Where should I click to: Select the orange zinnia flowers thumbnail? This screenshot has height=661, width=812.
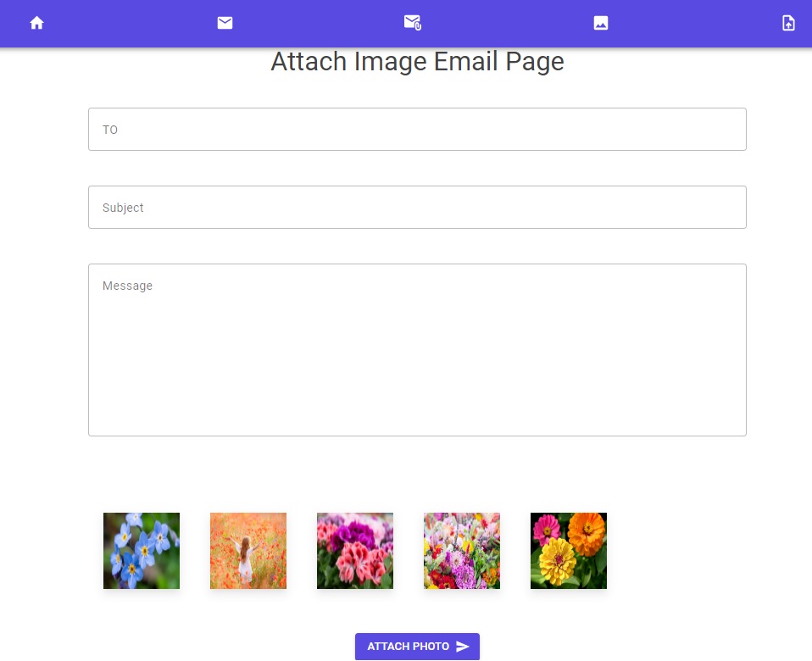(x=568, y=550)
